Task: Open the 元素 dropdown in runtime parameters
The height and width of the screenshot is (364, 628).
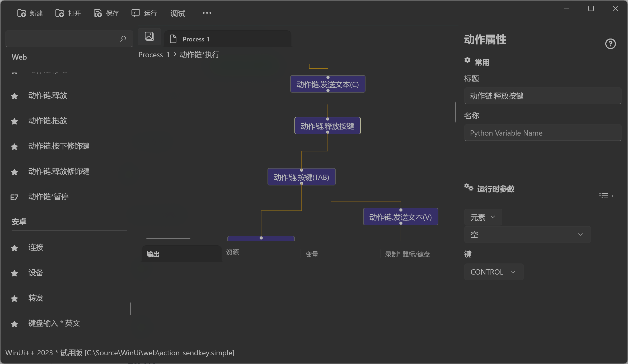Action: tap(483, 217)
